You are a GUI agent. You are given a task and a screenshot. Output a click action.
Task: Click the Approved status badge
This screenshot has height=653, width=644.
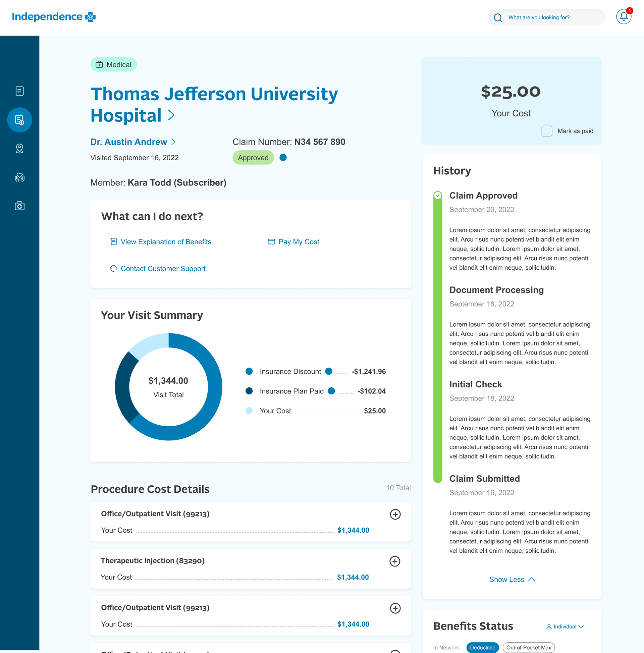(x=253, y=158)
